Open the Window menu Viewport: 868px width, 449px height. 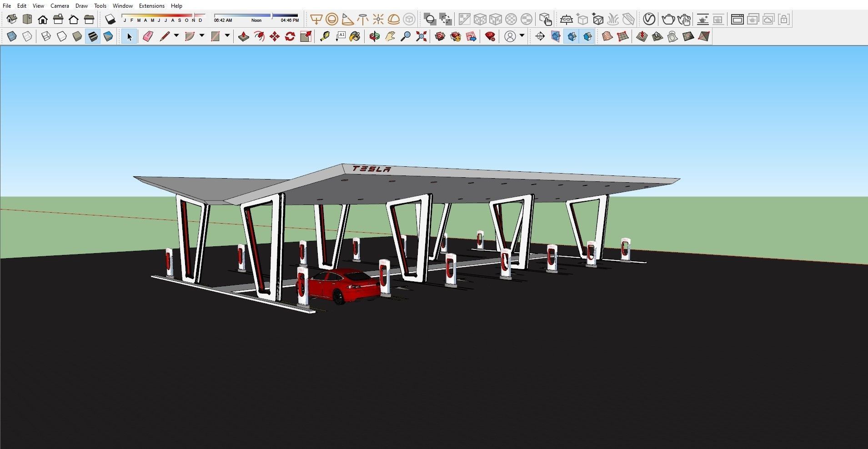123,6
